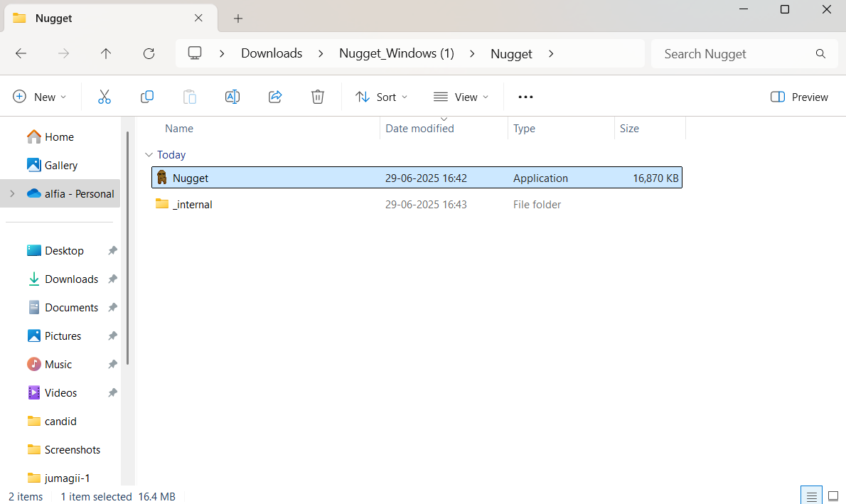
Task: Expand chevron after Downloads in address bar
Action: click(321, 53)
